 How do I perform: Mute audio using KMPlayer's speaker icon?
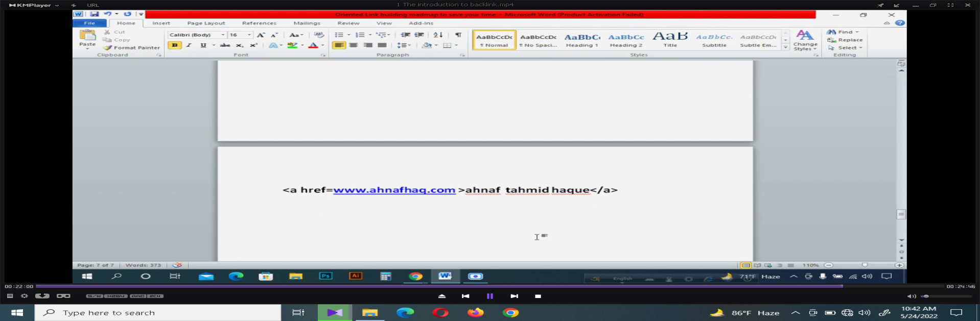coord(912,296)
